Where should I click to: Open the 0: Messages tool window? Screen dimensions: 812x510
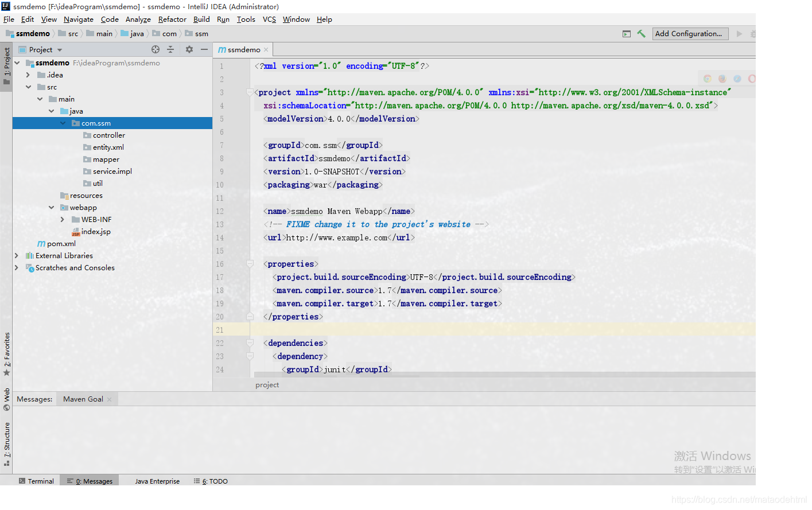pyautogui.click(x=90, y=481)
